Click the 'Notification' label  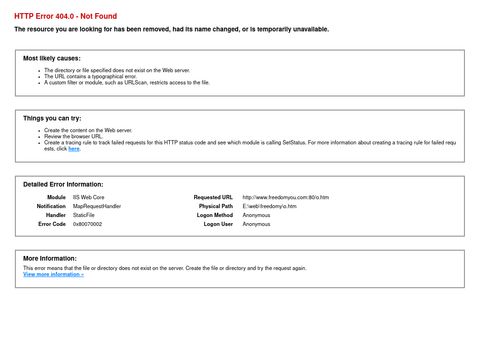tap(51, 206)
